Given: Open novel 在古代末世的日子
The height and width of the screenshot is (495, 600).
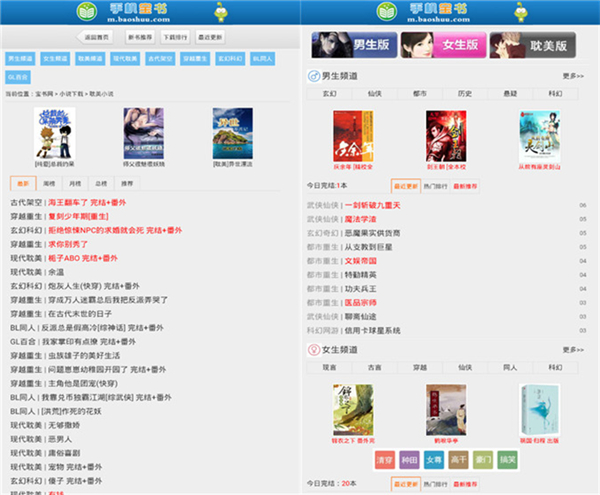Looking at the screenshot, I should 80,314.
